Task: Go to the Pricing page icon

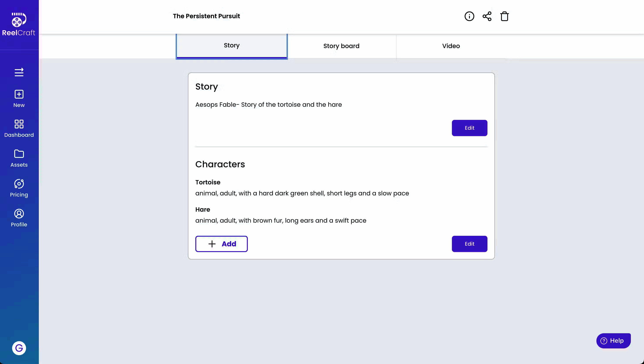Action: pyautogui.click(x=19, y=184)
